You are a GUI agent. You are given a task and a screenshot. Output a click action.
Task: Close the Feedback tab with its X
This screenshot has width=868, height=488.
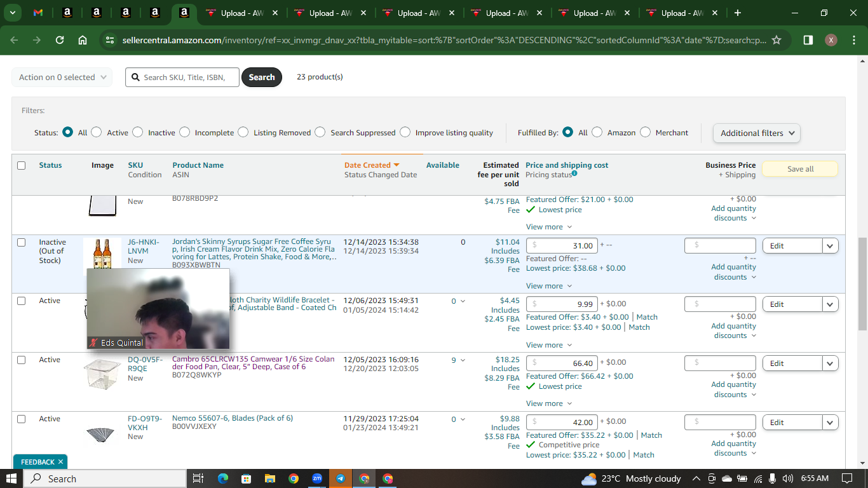pyautogui.click(x=60, y=462)
